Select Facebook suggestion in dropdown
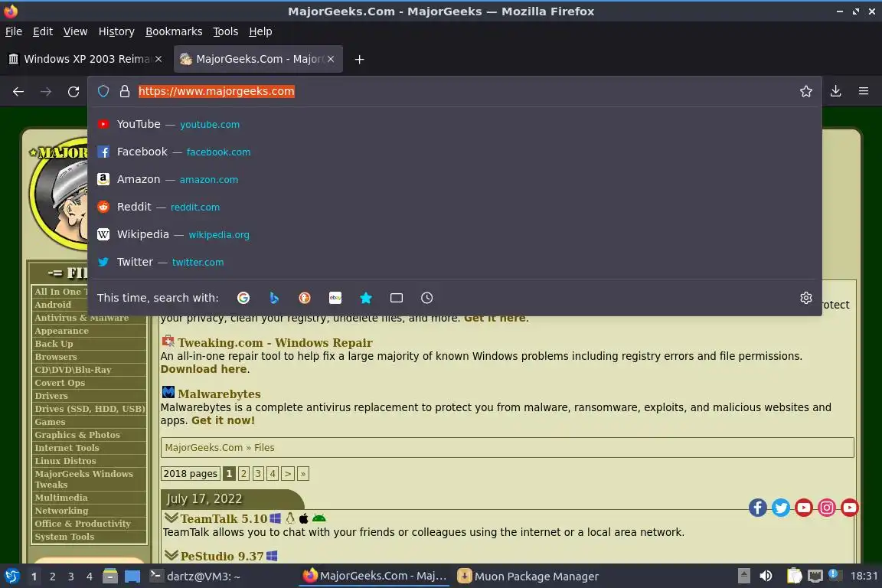Screen dimensions: 882x588 (x=455, y=152)
